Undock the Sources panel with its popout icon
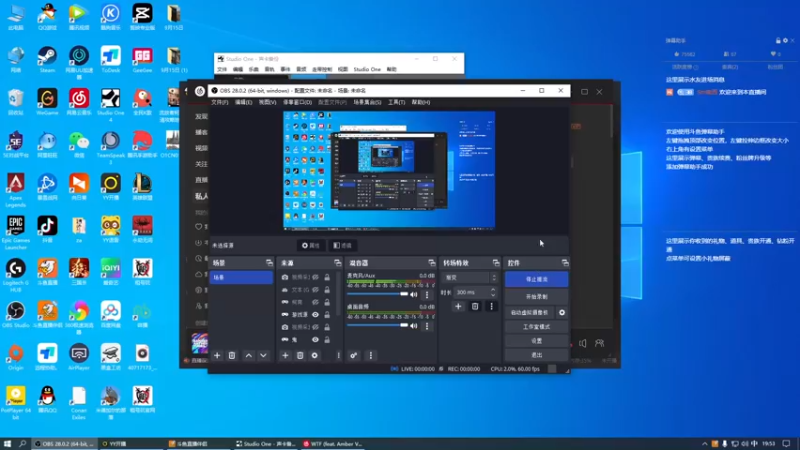800x450 pixels. click(x=338, y=263)
